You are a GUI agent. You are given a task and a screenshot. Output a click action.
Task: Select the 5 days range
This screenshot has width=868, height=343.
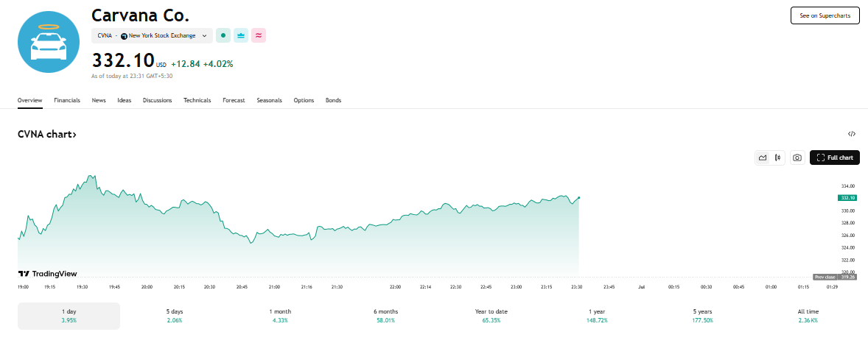click(175, 316)
